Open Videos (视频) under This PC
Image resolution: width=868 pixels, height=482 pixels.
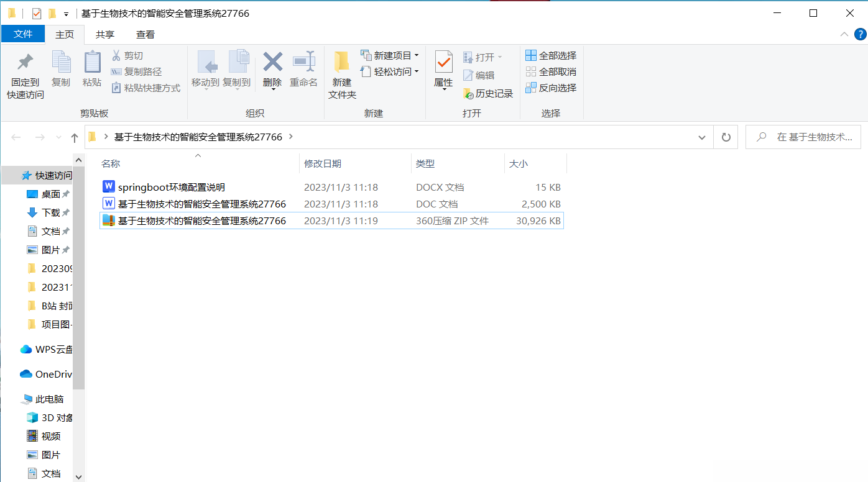tap(44, 436)
